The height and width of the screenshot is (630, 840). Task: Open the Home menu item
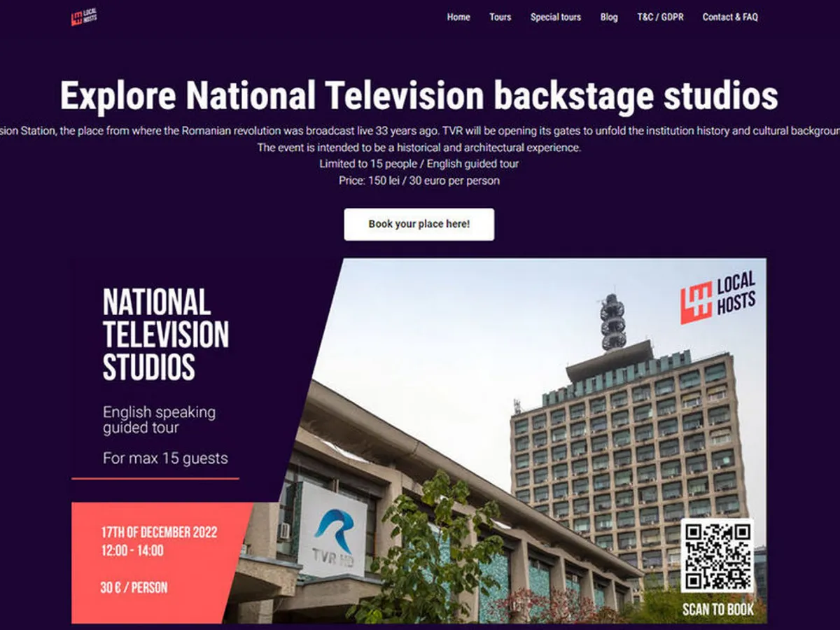(x=458, y=17)
